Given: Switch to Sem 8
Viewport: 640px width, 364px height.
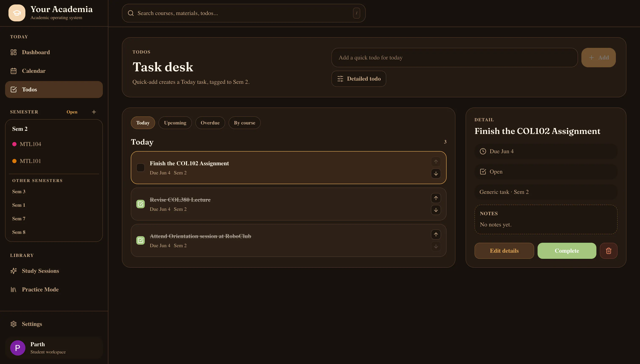Looking at the screenshot, I should (19, 232).
